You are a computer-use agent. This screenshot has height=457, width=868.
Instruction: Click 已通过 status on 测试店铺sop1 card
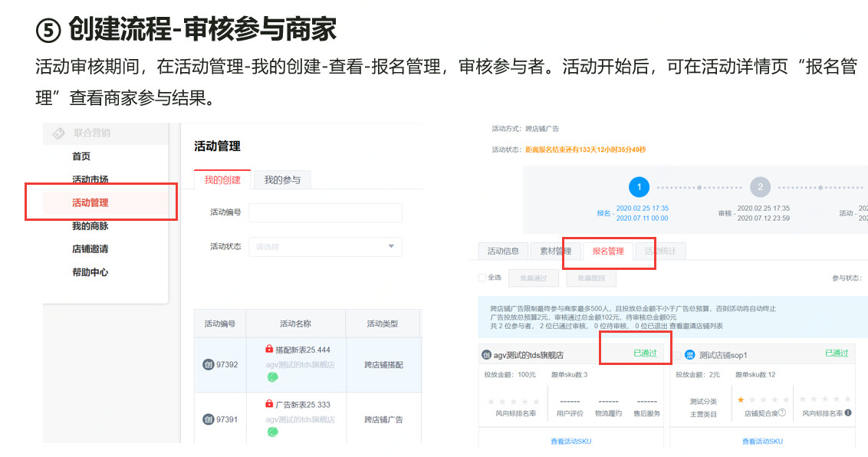click(x=837, y=353)
